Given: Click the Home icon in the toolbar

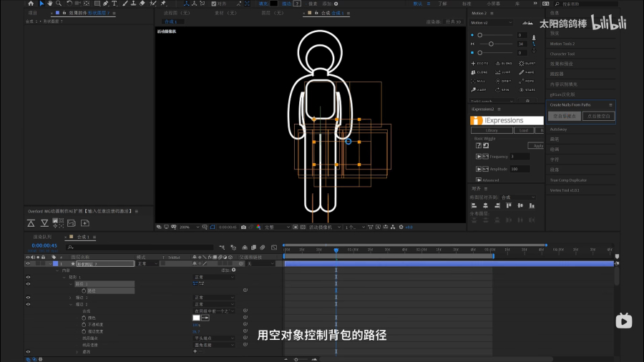Looking at the screenshot, I should (31, 4).
